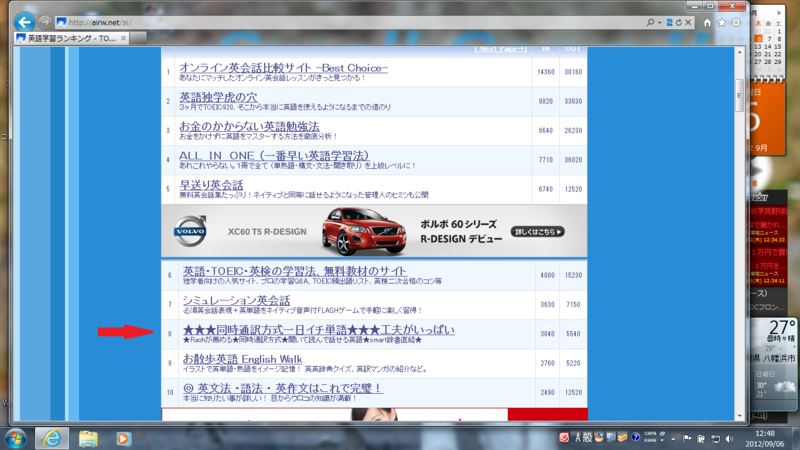Click the Action Center flag tray icon

pyautogui.click(x=687, y=439)
